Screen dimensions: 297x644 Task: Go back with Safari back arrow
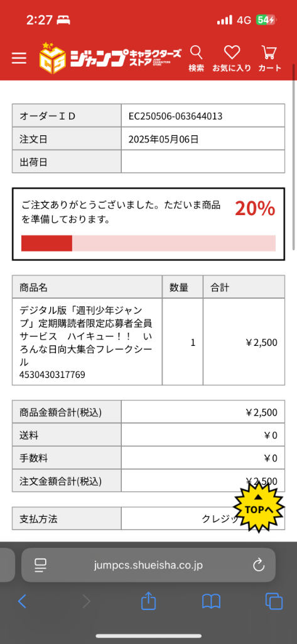22,602
